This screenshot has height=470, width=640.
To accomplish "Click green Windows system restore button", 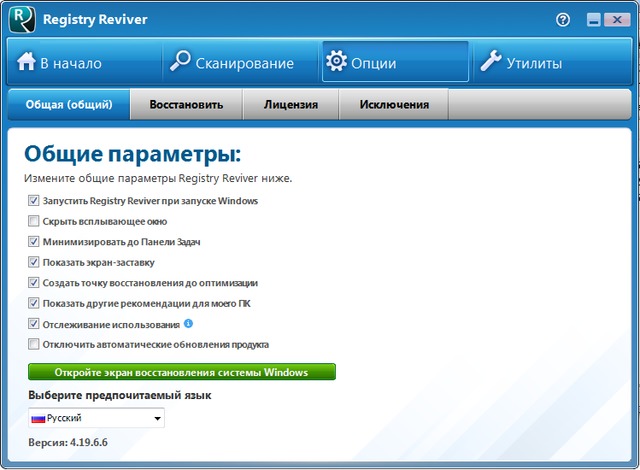I will pyautogui.click(x=182, y=372).
